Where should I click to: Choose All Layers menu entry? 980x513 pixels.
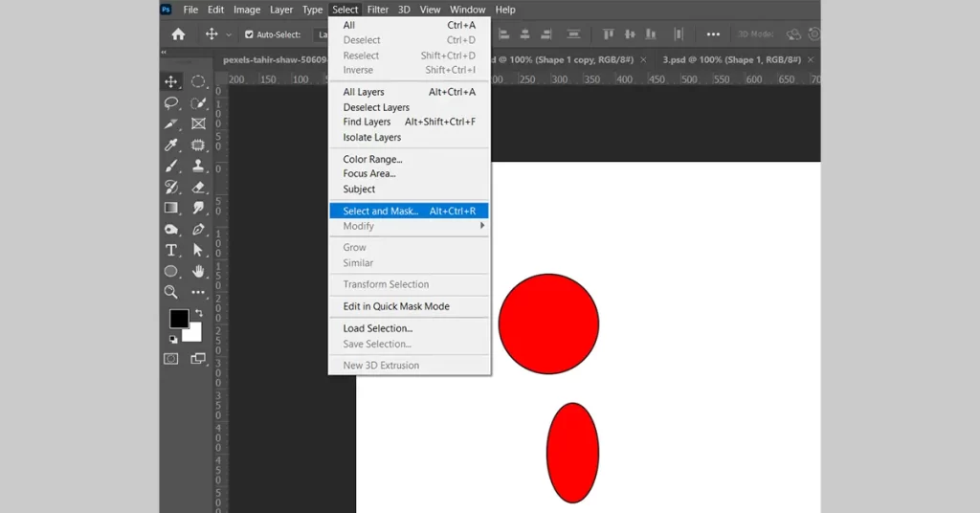(409, 92)
